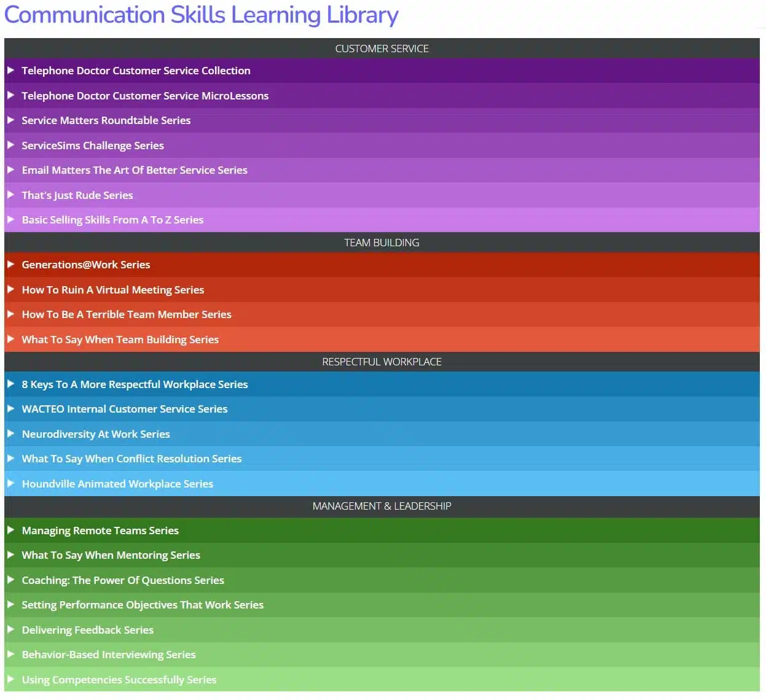Expand the arrow beside WACTEO Internal Customer Service Series

pyautogui.click(x=10, y=409)
